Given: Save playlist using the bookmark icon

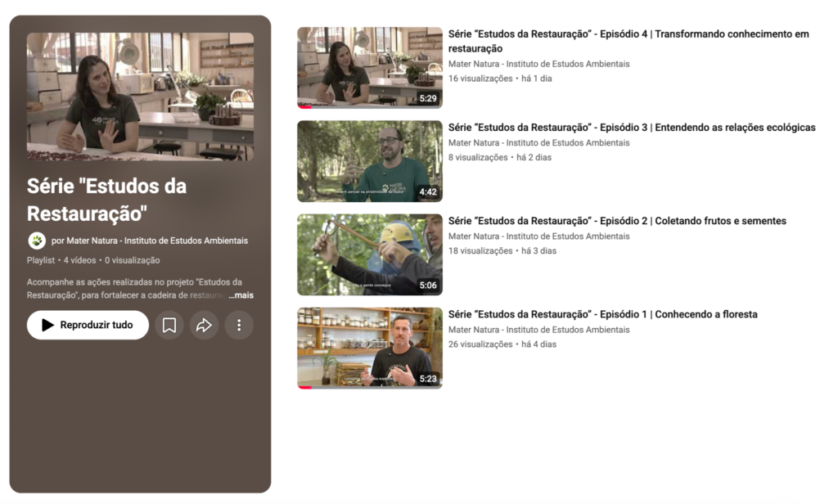Looking at the screenshot, I should click(x=169, y=325).
